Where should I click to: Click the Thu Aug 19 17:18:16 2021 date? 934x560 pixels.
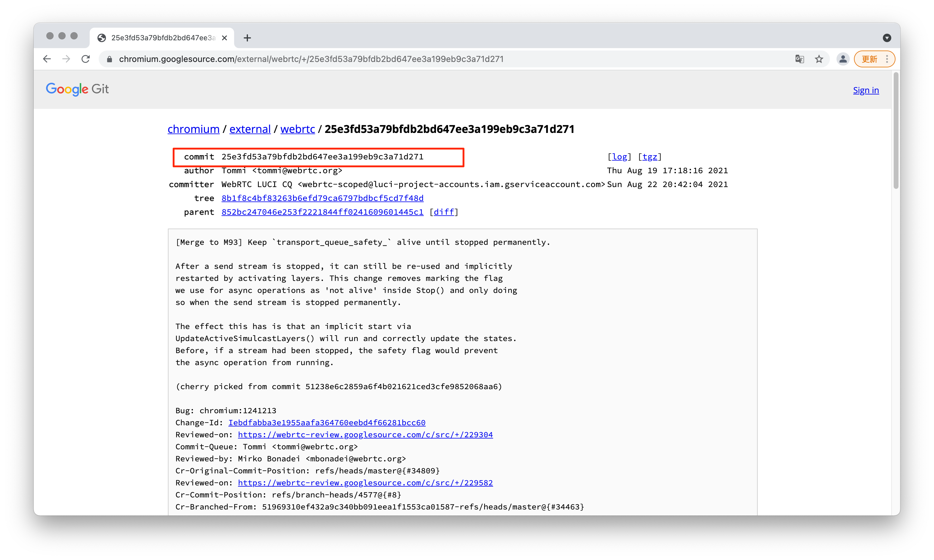click(x=667, y=171)
